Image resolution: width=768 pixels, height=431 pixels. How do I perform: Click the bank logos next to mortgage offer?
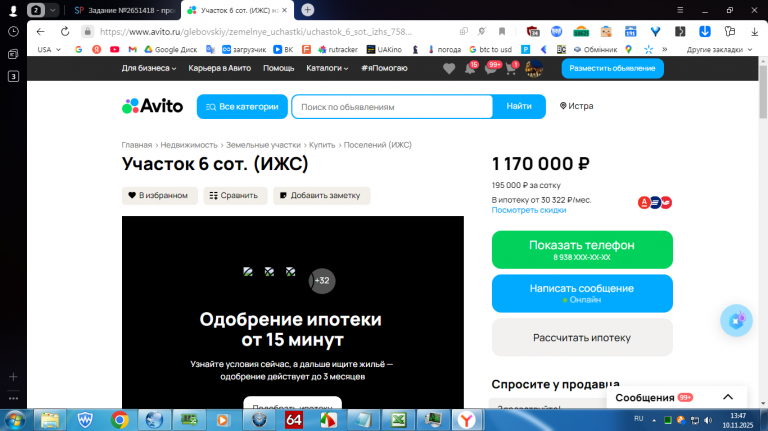click(655, 202)
